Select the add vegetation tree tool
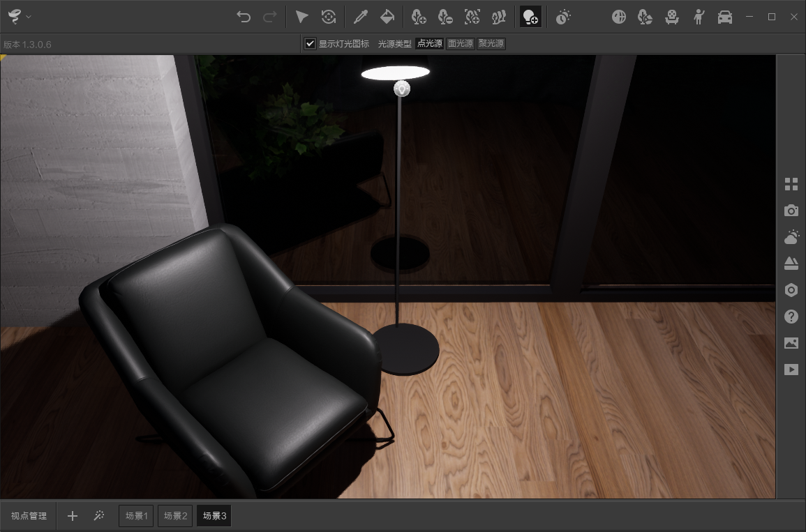Screen dimensions: 806x532 point(419,16)
